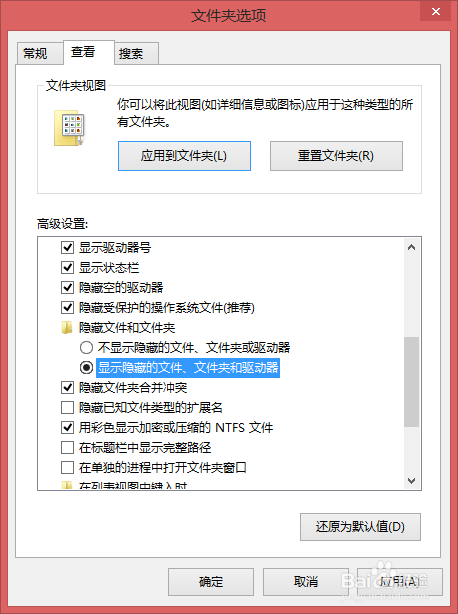Click the folder icon beside 隐藏文件和文件夹
Screen dimensions: 458x614
click(x=67, y=327)
